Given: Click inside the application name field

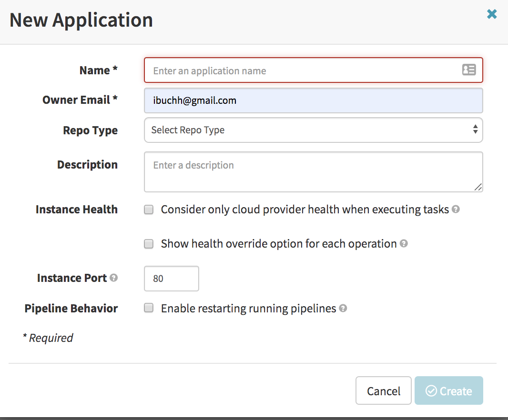Looking at the screenshot, I should click(286, 70).
